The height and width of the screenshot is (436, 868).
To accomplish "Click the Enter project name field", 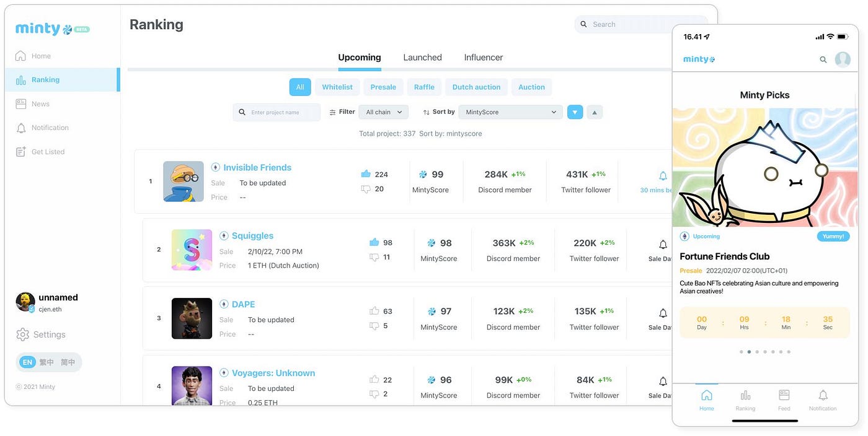I will [277, 112].
